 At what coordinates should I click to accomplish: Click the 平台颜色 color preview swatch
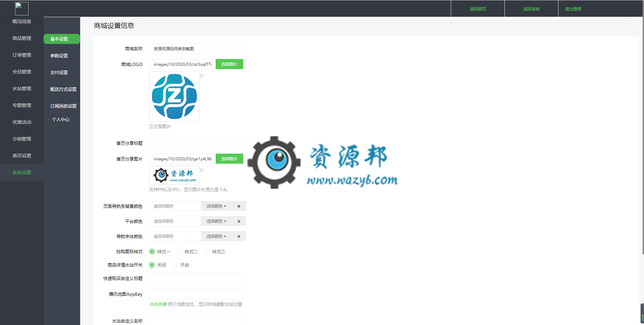click(195, 221)
